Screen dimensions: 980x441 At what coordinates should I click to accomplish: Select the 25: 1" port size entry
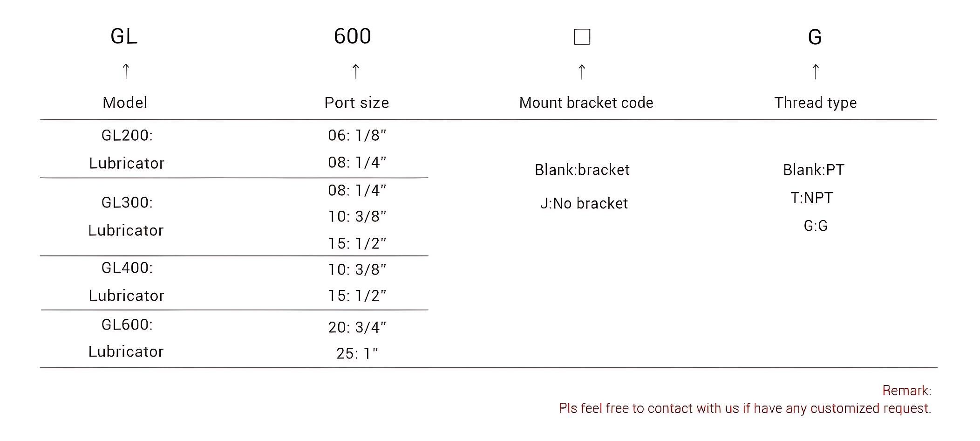tap(357, 353)
